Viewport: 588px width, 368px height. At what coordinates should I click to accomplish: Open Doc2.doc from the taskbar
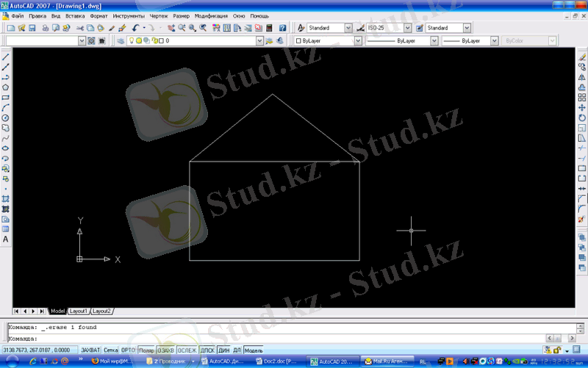pos(279,362)
